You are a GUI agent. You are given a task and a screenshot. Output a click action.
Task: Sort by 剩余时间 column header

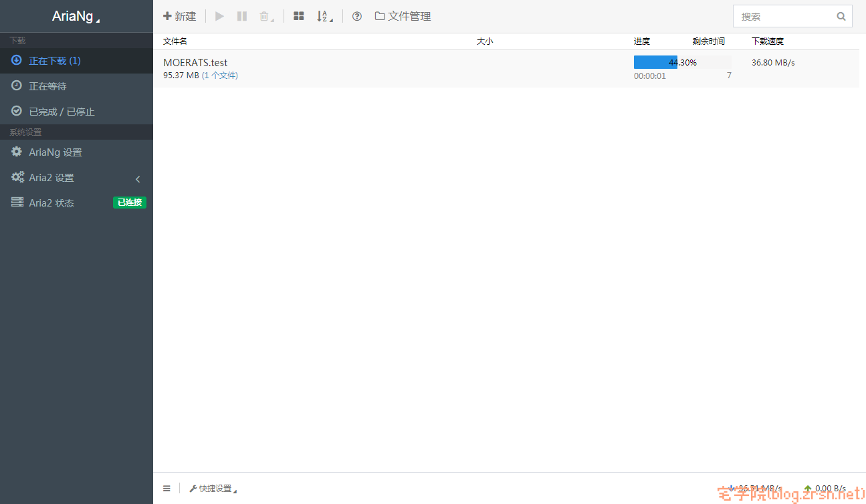pyautogui.click(x=709, y=41)
